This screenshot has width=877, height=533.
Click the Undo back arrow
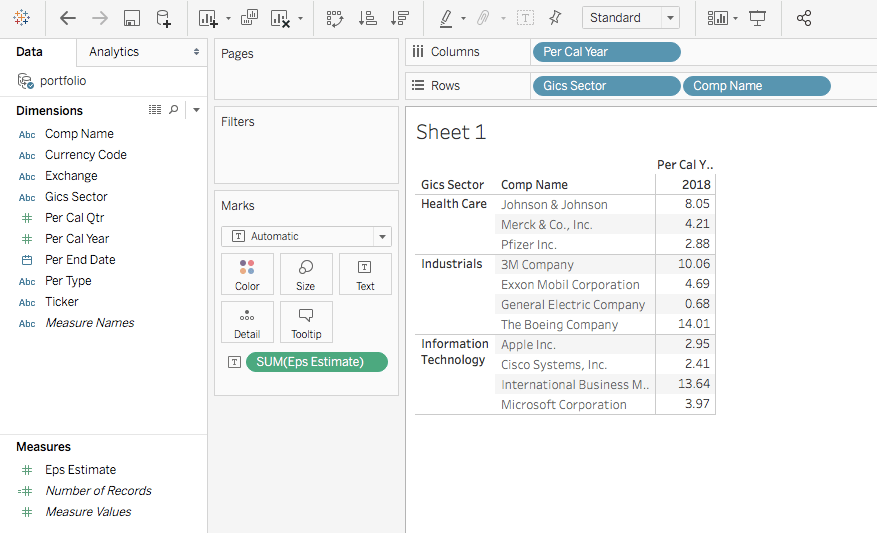67,18
